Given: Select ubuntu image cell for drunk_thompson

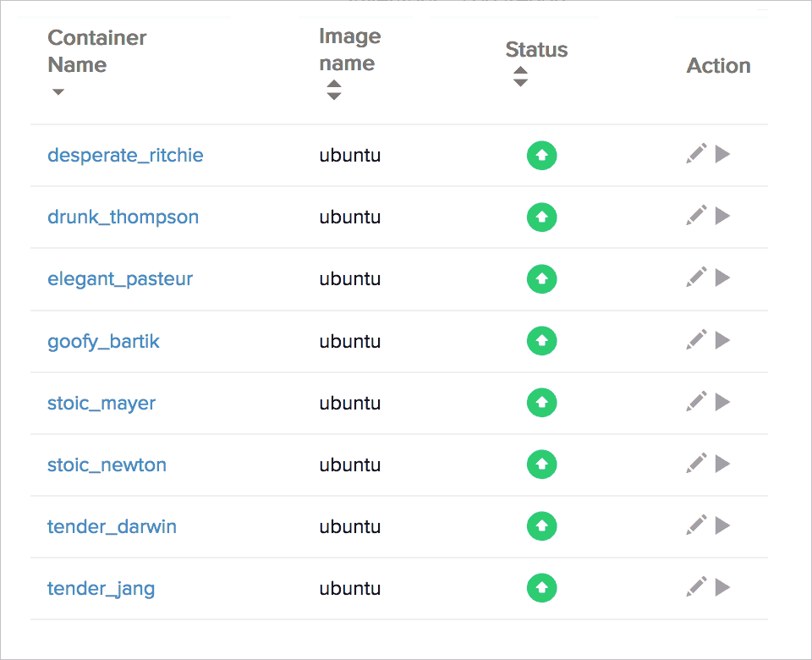Looking at the screenshot, I should (350, 217).
